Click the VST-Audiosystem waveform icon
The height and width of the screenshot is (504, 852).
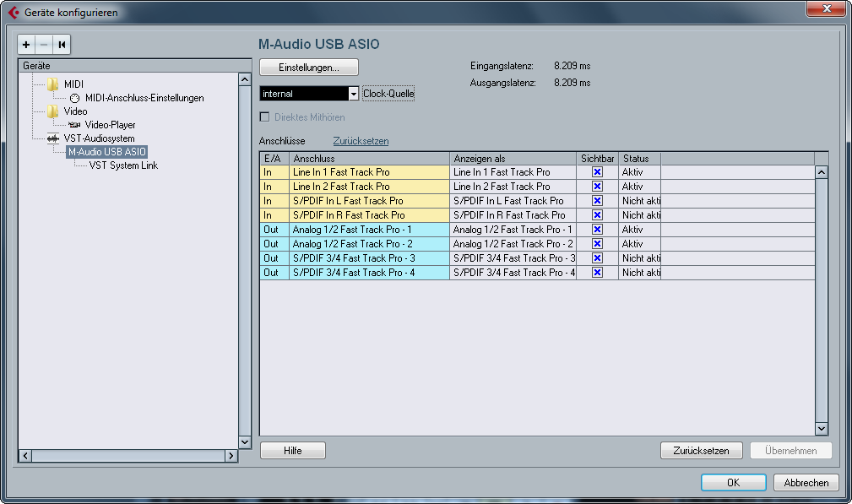click(52, 138)
